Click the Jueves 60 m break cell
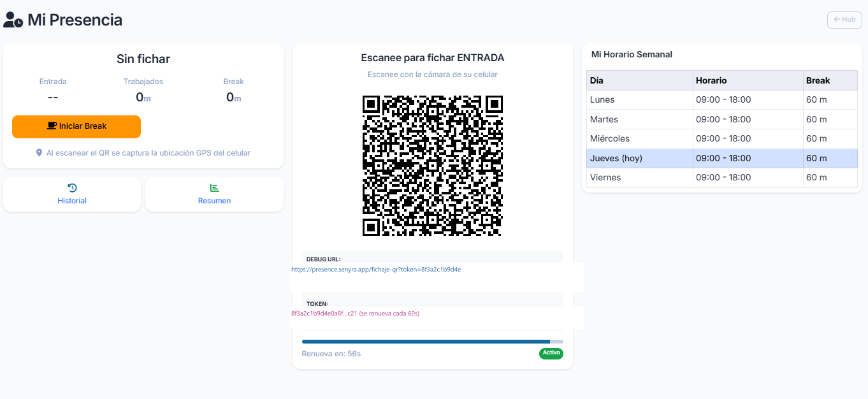 tap(830, 158)
